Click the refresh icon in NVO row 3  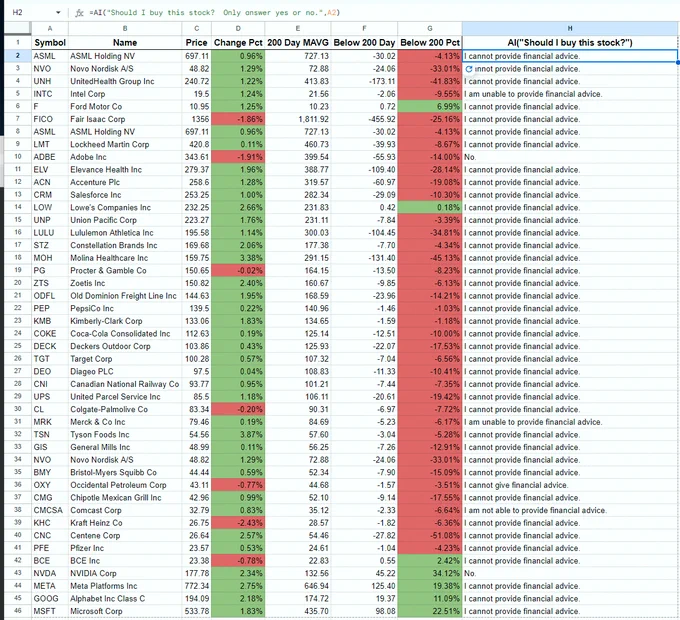coord(468,69)
